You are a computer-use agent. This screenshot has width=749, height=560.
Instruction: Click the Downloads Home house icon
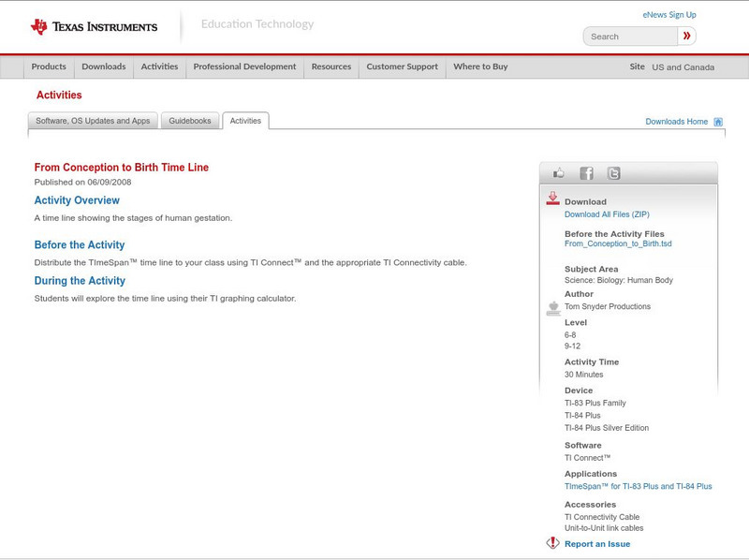click(x=718, y=122)
